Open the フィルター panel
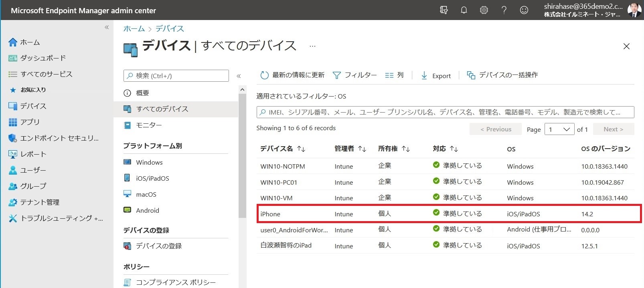This screenshot has width=644, height=288. point(355,75)
